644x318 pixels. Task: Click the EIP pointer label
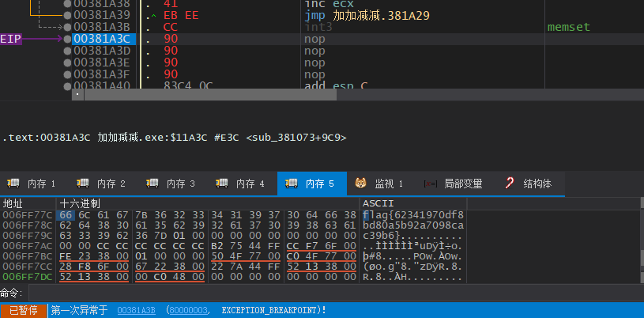point(10,38)
